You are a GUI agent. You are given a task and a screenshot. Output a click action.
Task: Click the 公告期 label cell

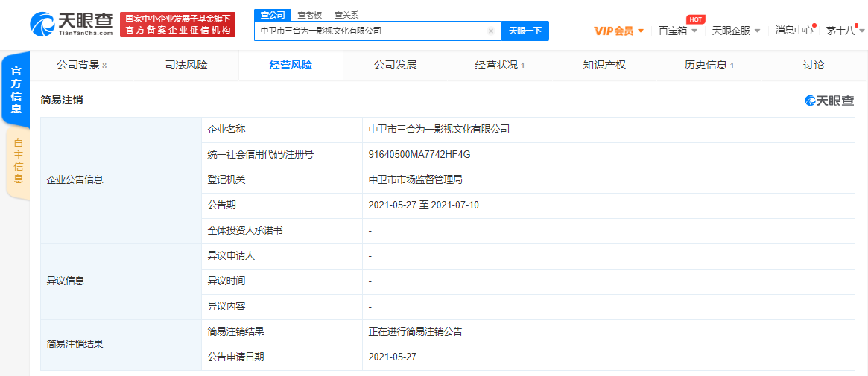(x=282, y=205)
